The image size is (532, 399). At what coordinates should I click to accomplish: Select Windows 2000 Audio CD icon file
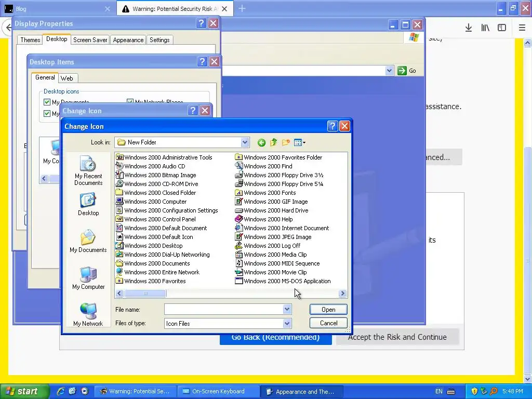point(151,166)
